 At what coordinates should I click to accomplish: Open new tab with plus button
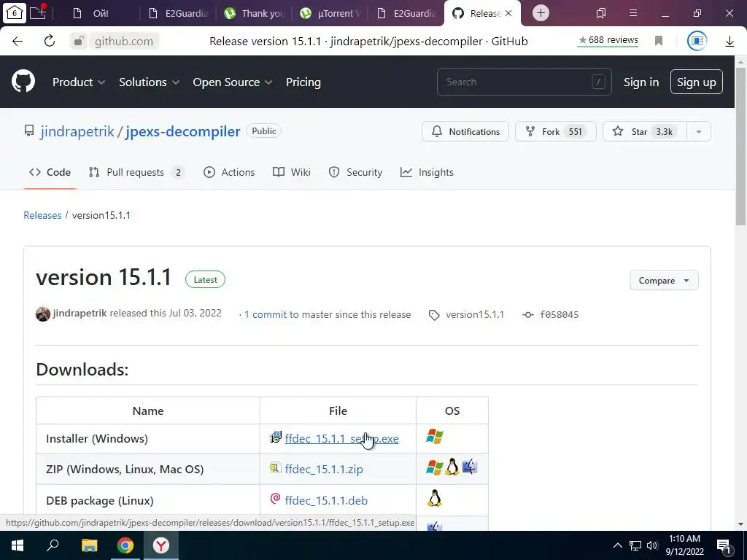click(541, 13)
